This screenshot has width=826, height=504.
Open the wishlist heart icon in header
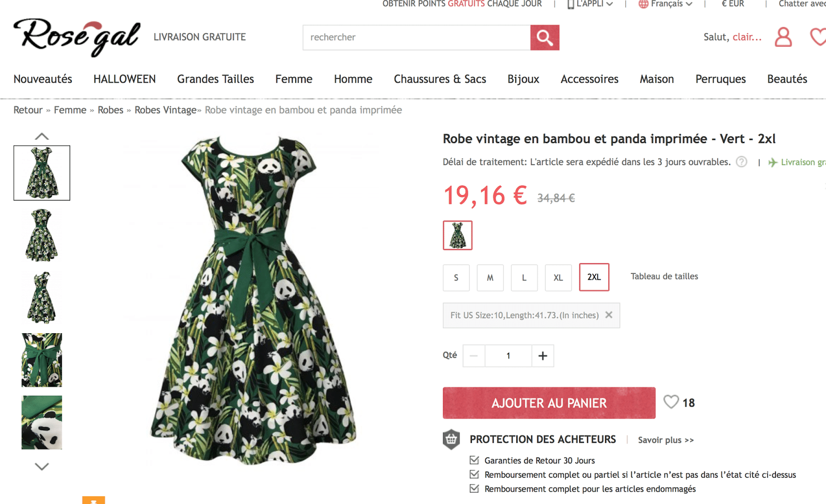point(818,37)
